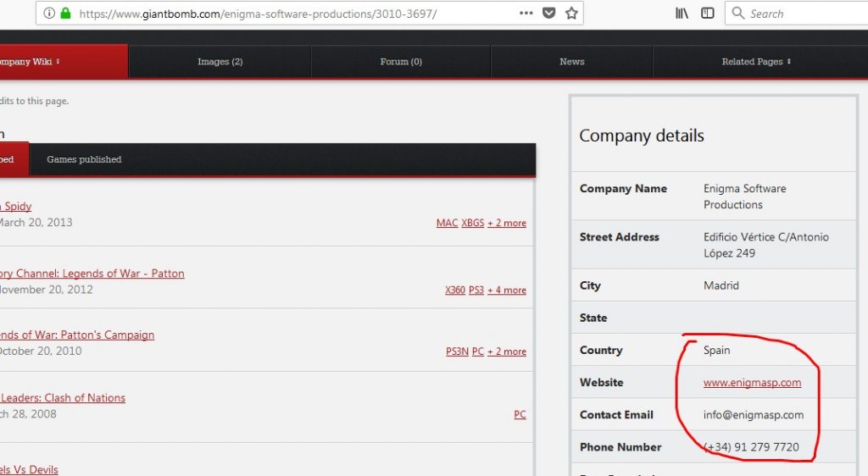Expand '+ 4 more' platforms link
The height and width of the screenshot is (476, 868).
point(507,290)
